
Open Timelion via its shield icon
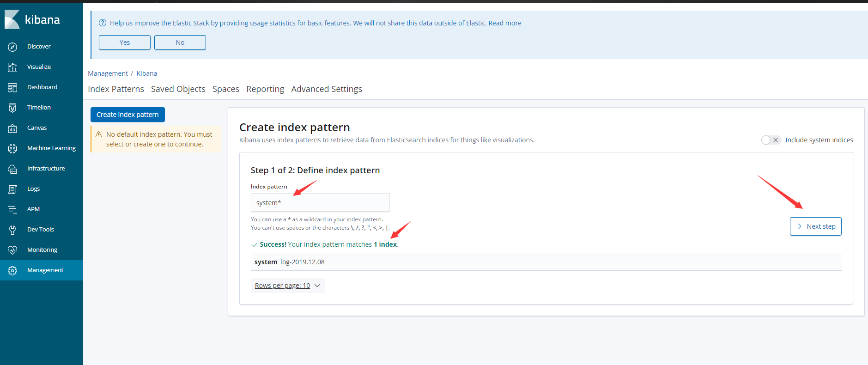(x=12, y=108)
